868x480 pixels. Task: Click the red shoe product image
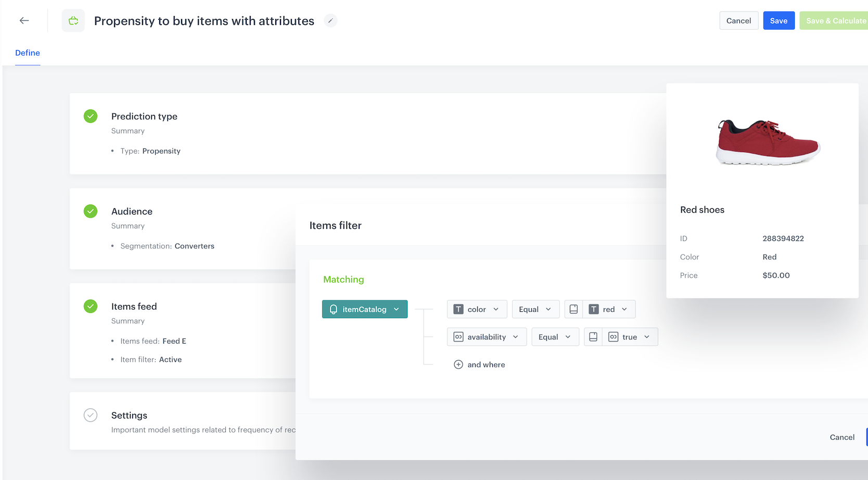point(768,142)
